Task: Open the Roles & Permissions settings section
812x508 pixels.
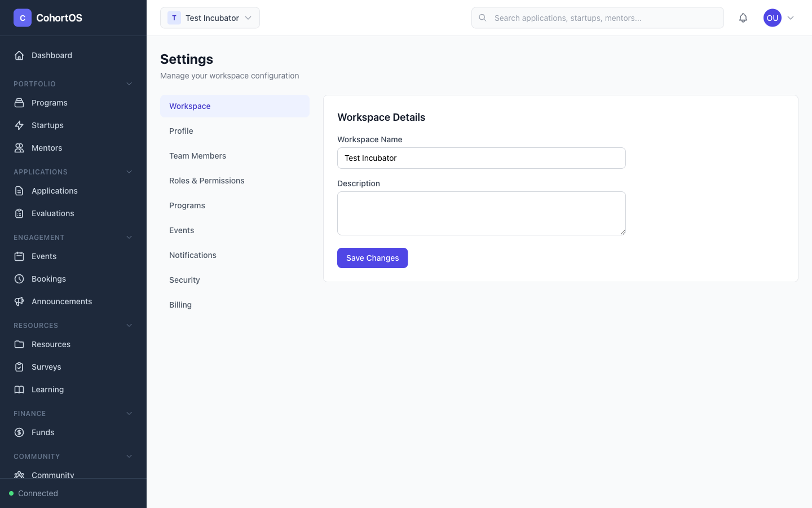Action: coord(207,181)
